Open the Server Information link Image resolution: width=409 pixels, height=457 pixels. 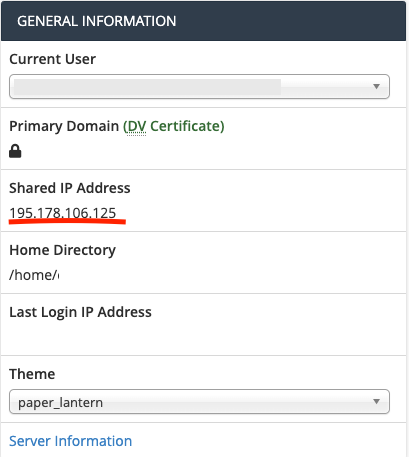click(x=71, y=441)
